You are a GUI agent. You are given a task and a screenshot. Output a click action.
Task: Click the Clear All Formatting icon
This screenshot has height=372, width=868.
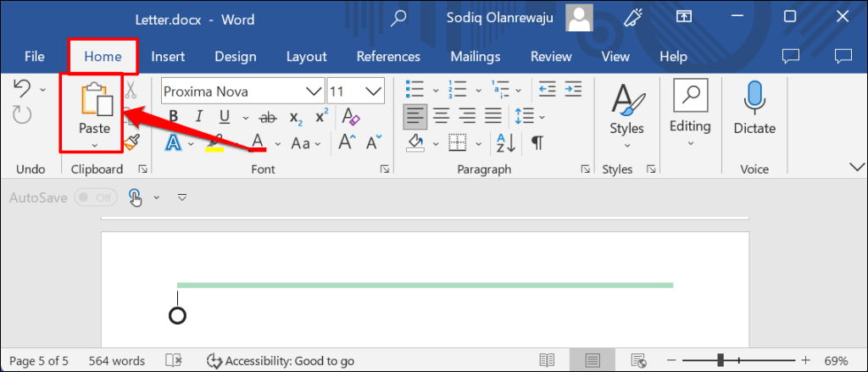(352, 117)
